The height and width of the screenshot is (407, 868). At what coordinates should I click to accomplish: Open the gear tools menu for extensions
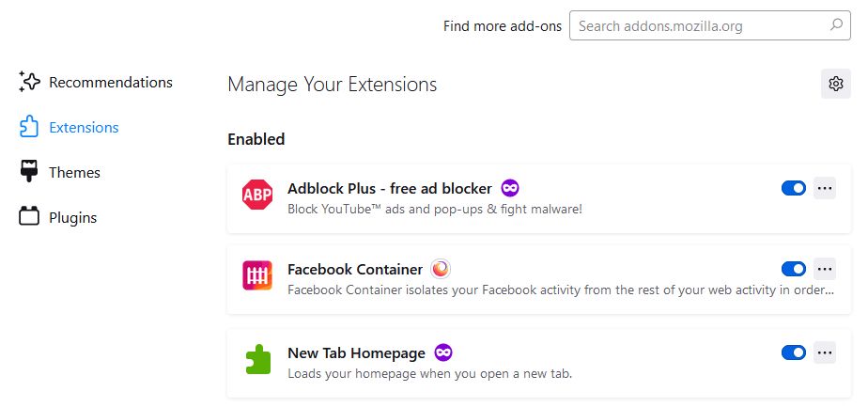click(835, 84)
